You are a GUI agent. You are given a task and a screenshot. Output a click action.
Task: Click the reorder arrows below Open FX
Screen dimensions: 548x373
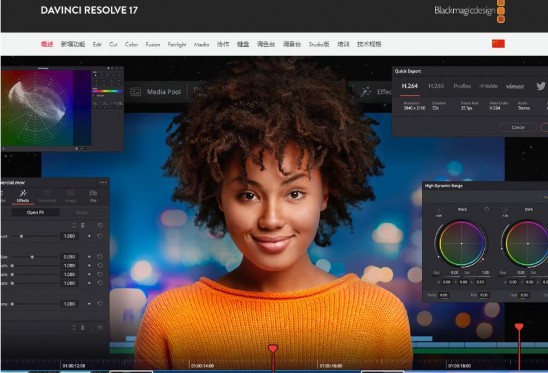(74, 225)
